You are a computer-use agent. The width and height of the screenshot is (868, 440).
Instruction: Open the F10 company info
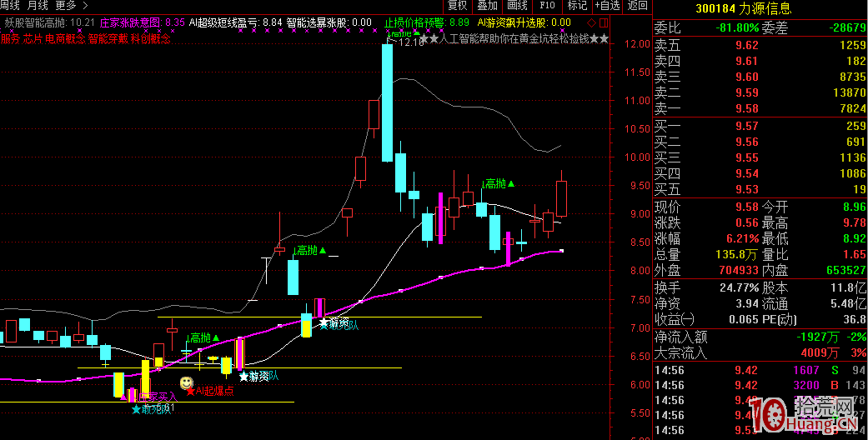click(x=547, y=6)
